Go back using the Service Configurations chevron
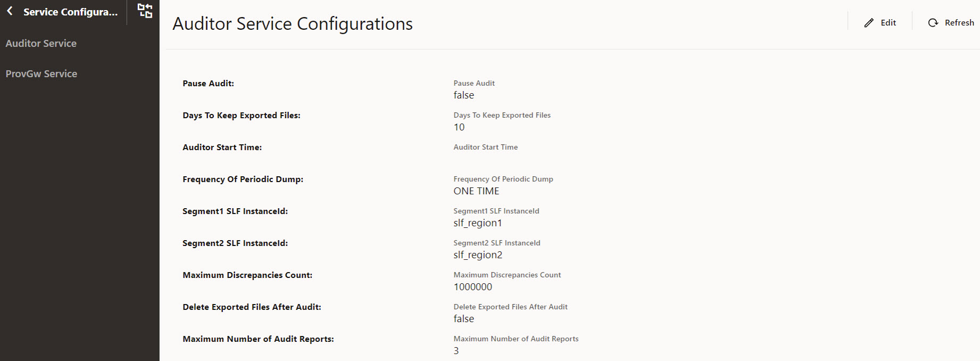Viewport: 980px width, 361px height. 10,11
